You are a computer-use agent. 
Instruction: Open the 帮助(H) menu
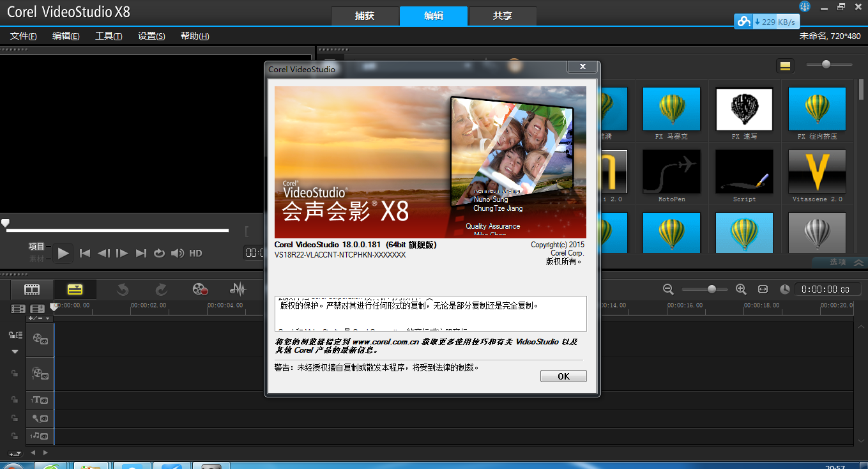point(195,36)
